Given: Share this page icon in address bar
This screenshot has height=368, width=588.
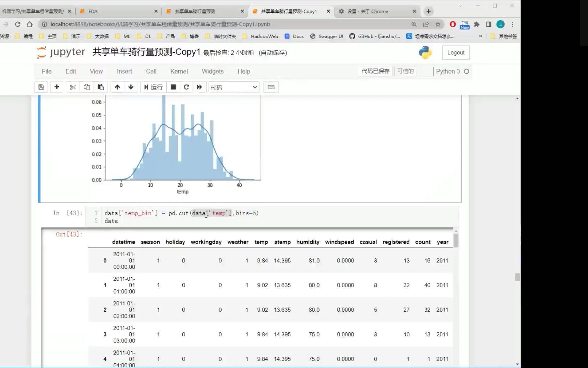Looking at the screenshot, I should point(426,24).
